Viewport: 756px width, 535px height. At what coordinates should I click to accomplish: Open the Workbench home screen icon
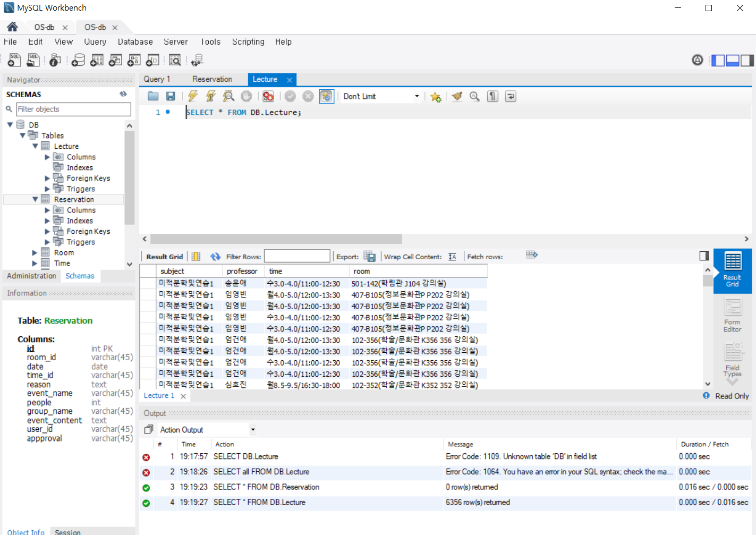coord(12,27)
